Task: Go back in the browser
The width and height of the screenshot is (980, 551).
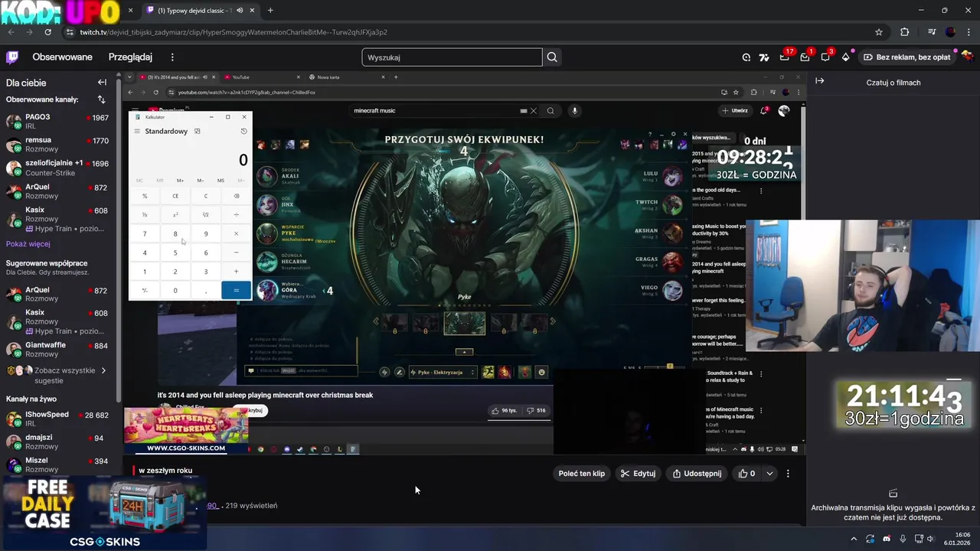Action: pos(11,32)
